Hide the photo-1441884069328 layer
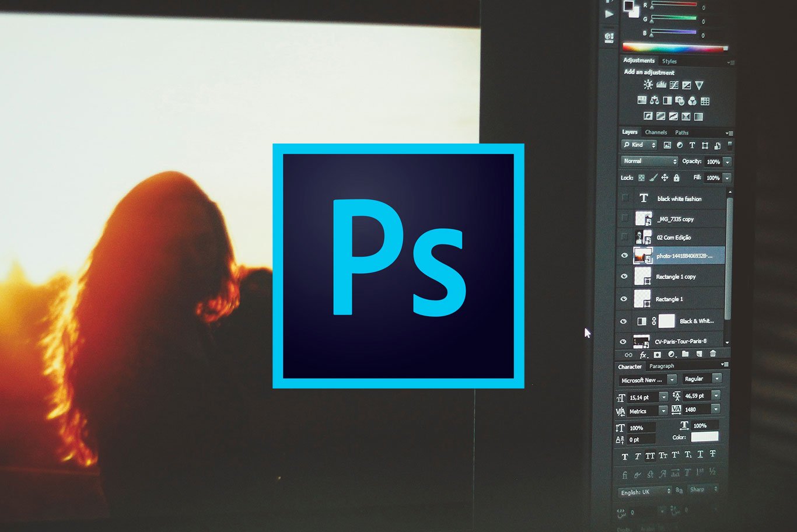The width and height of the screenshot is (797, 532). (x=624, y=256)
